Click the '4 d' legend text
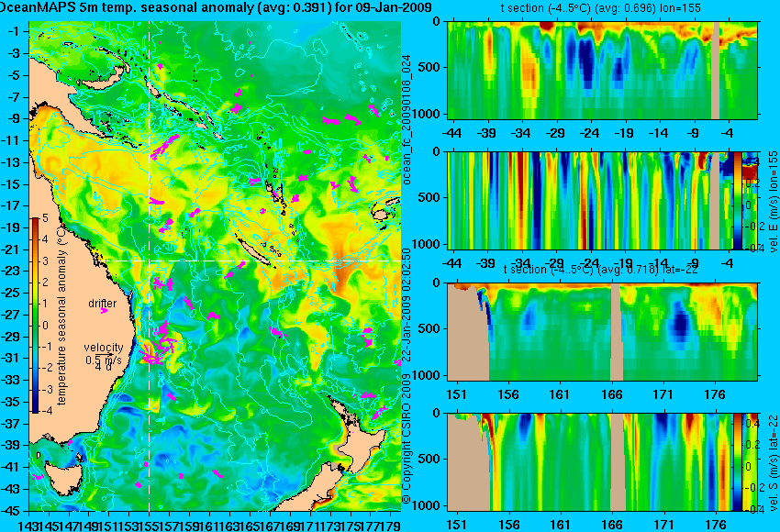 104,368
